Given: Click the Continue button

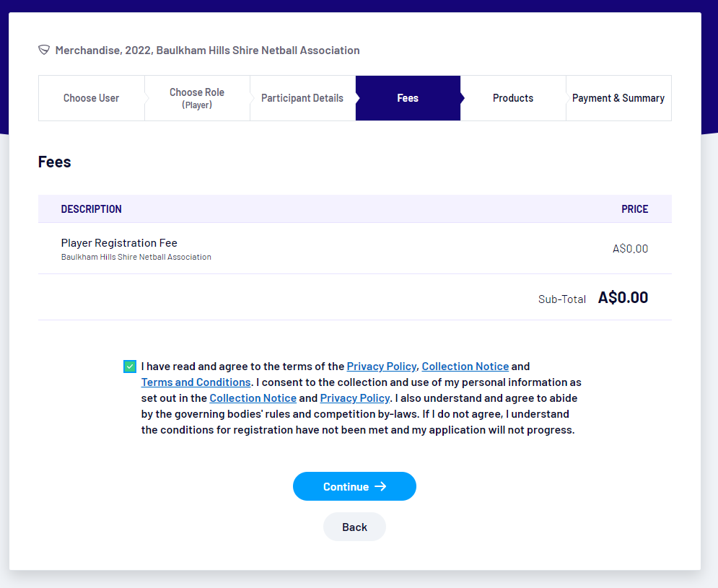Looking at the screenshot, I should pos(354,486).
